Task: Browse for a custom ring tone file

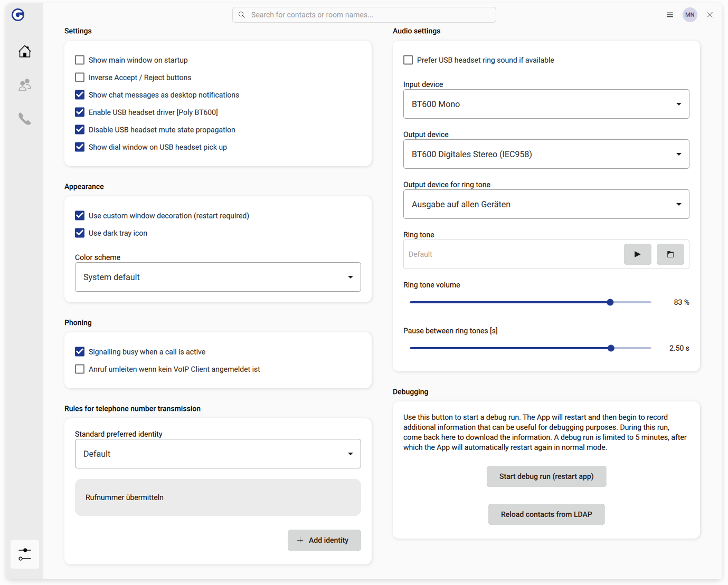Action: [670, 254]
